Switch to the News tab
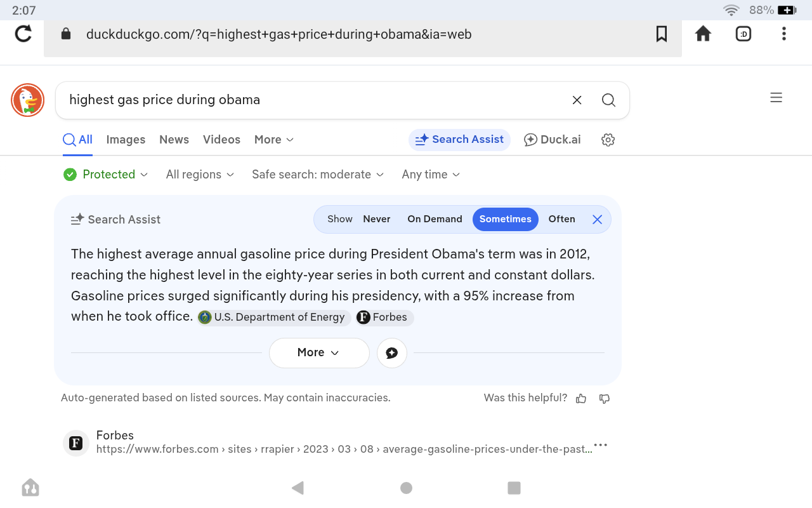 [174, 140]
